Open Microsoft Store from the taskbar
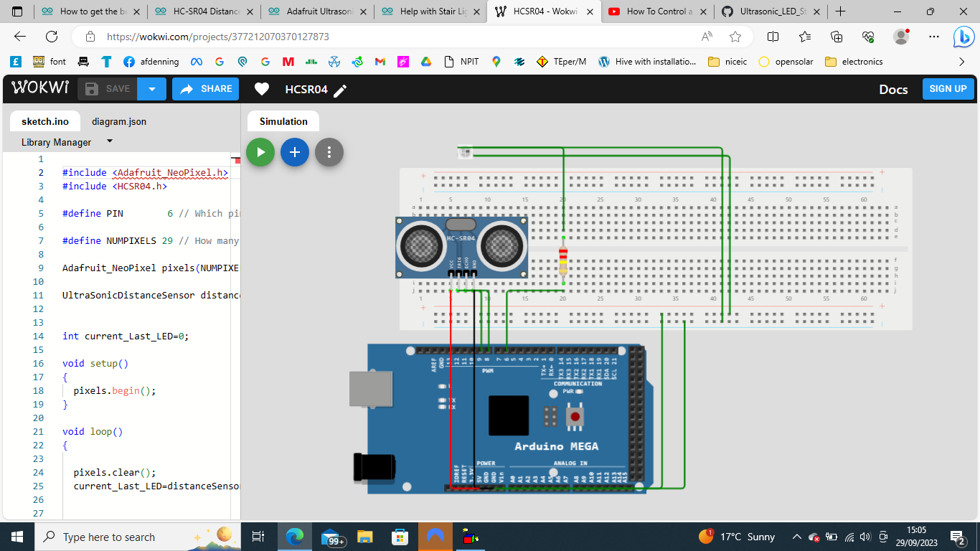The height and width of the screenshot is (551, 980). pyautogui.click(x=400, y=537)
